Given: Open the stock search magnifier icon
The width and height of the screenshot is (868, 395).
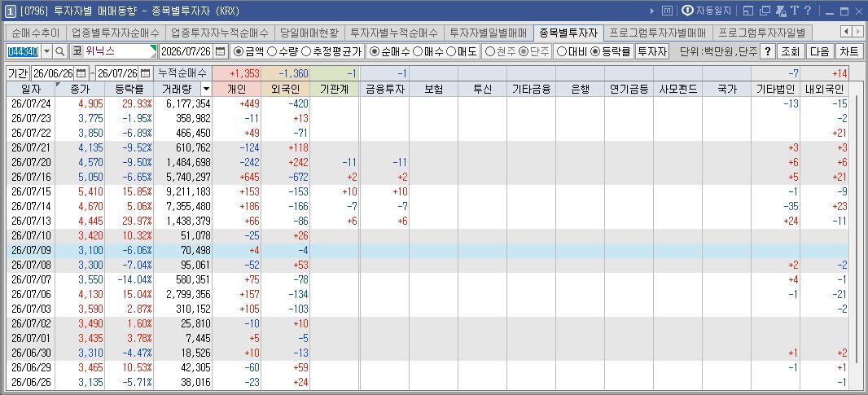Looking at the screenshot, I should (x=60, y=51).
